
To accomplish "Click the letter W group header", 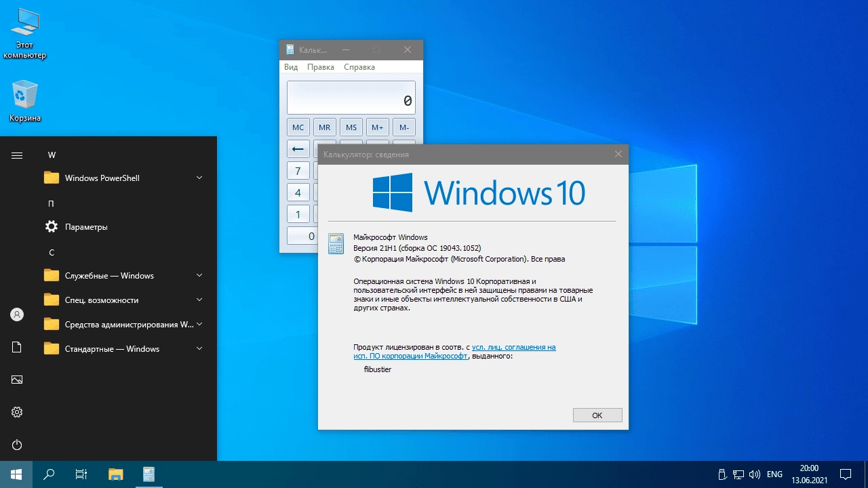I will coord(52,155).
